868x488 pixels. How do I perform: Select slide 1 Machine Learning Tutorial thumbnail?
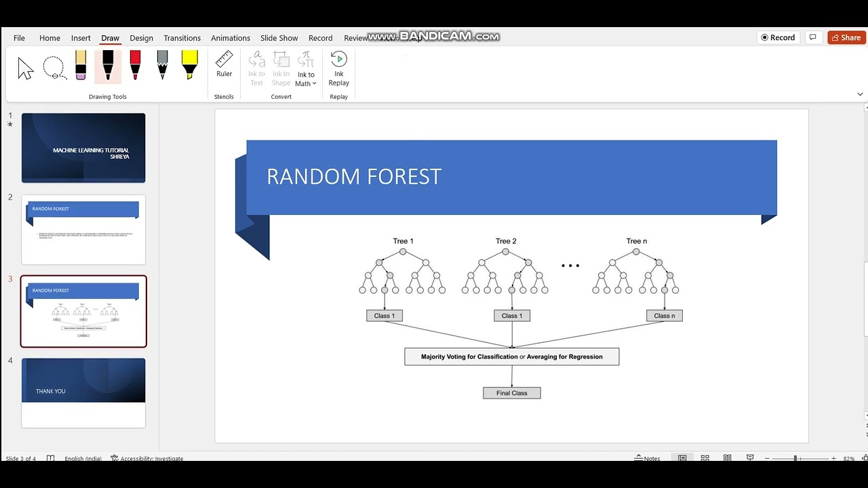[83, 148]
